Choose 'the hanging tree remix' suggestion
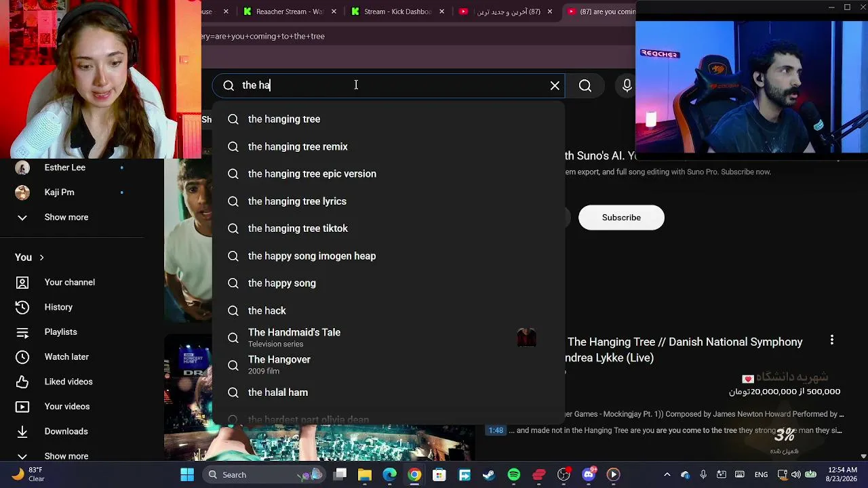This screenshot has height=488, width=868. 389,146
